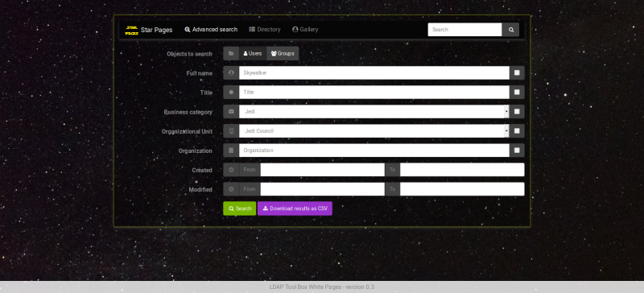Click the 'Business category' label
Viewport: 644px width, 293px height.
[x=188, y=112]
